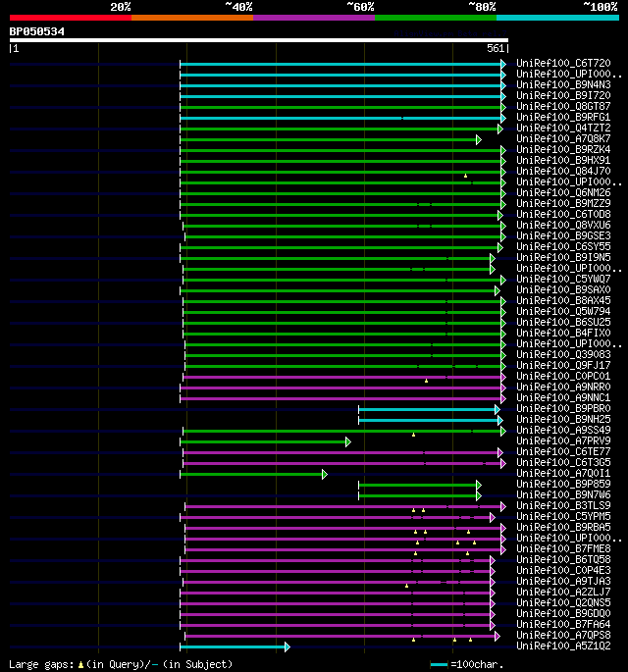Select label UniRef100_C6T3G5
Screen dimensions: 628x672
tap(563, 462)
